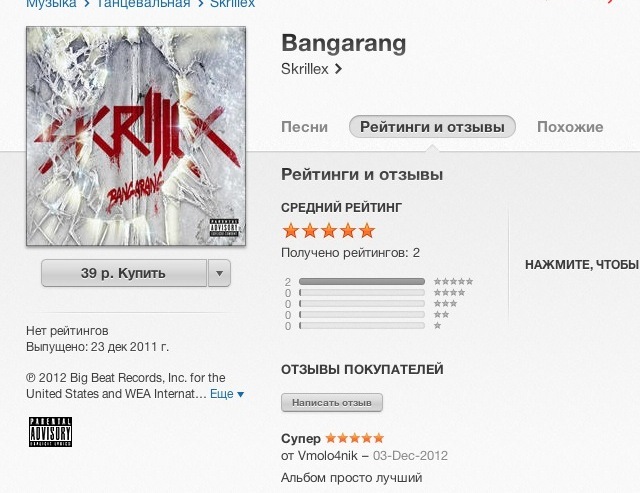Click the three-star row icon in histogram
The width and height of the screenshot is (640, 493).
(445, 303)
